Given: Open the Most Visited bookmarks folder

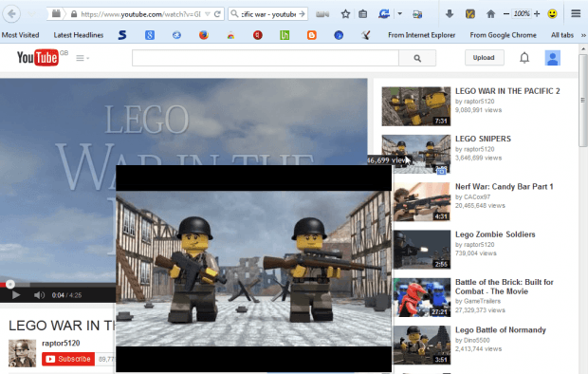Looking at the screenshot, I should [x=20, y=35].
